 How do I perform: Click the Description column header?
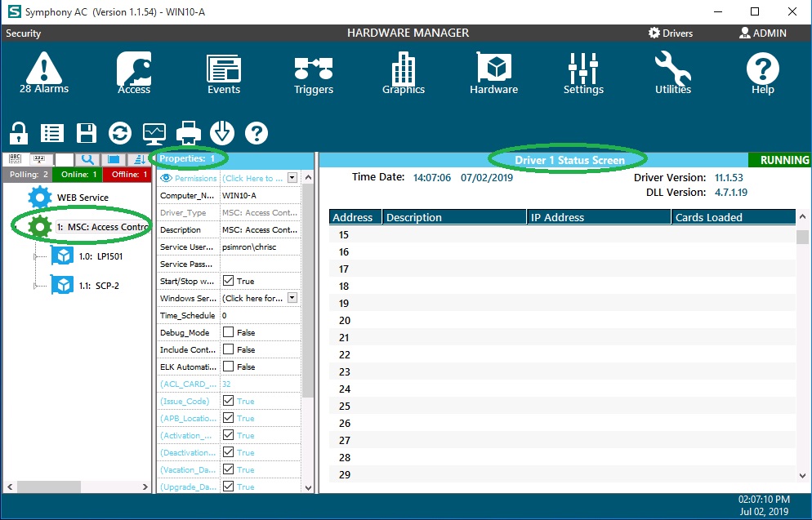[454, 217]
